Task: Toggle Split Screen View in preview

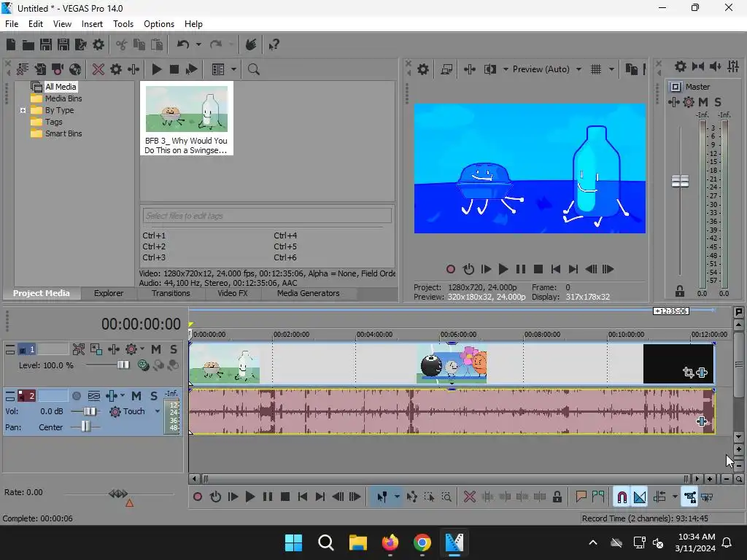Action: tap(490, 69)
